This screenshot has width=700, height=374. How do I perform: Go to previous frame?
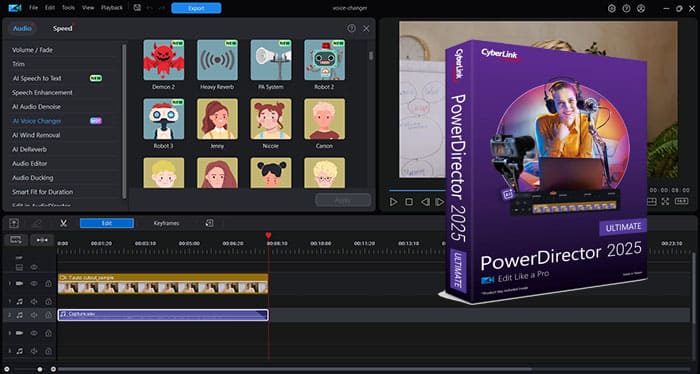pyautogui.click(x=425, y=202)
